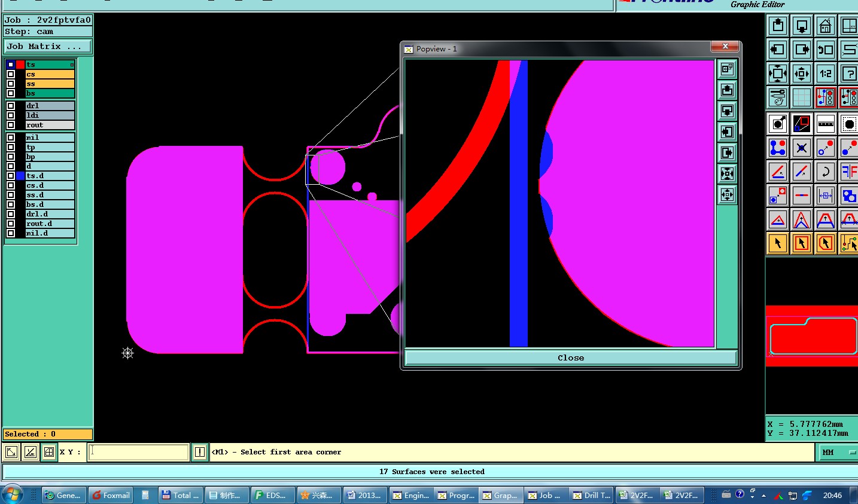858x504 pixels.
Task: Click the red and blue squares contour icon
Action: [802, 124]
